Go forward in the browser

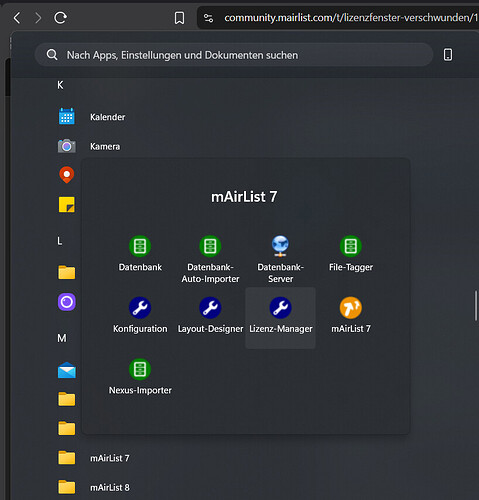point(38,18)
